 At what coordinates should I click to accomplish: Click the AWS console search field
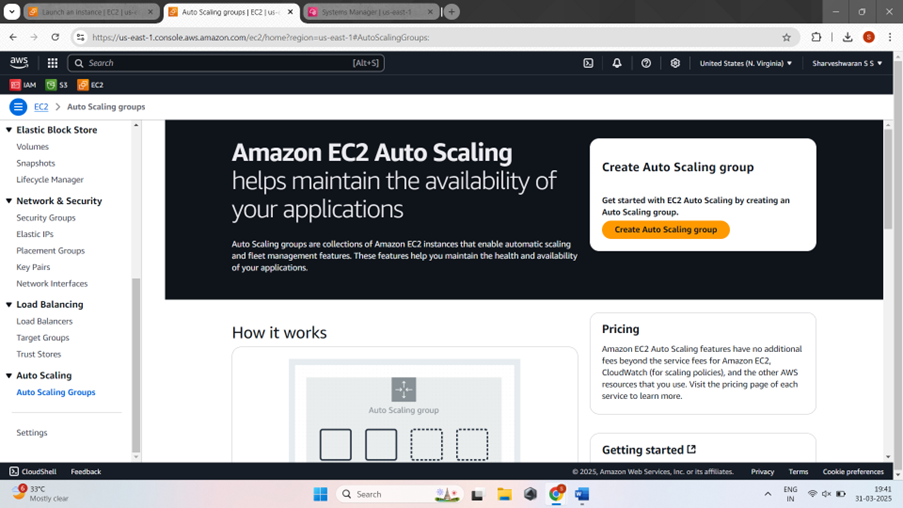click(x=226, y=63)
